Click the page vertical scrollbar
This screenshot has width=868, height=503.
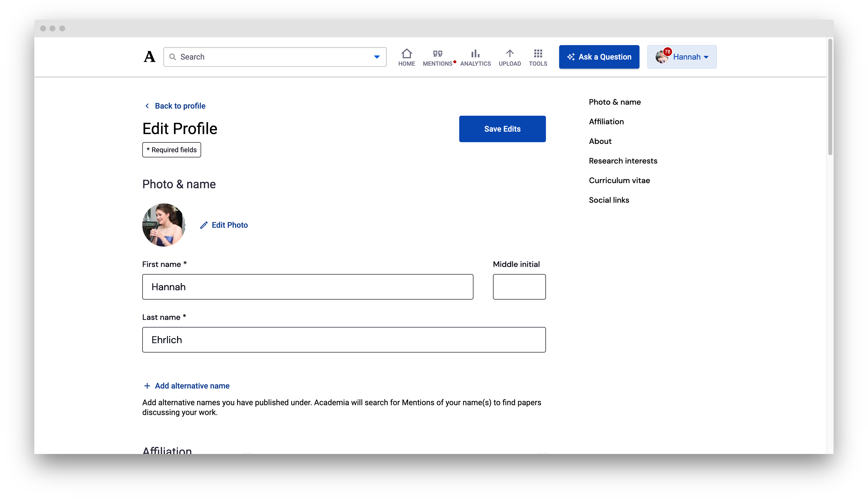coord(830,97)
